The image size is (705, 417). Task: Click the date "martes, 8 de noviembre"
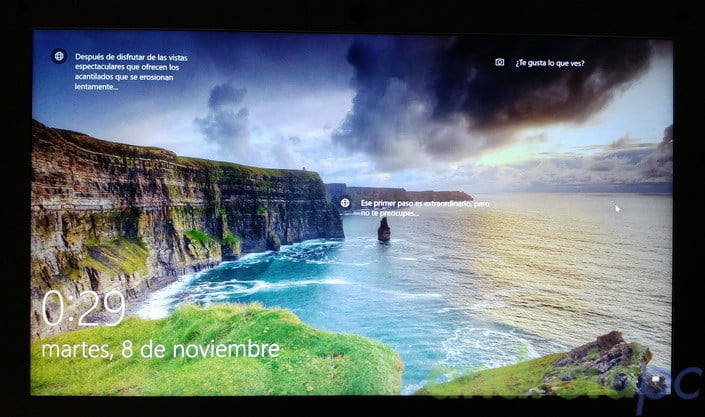click(x=160, y=349)
